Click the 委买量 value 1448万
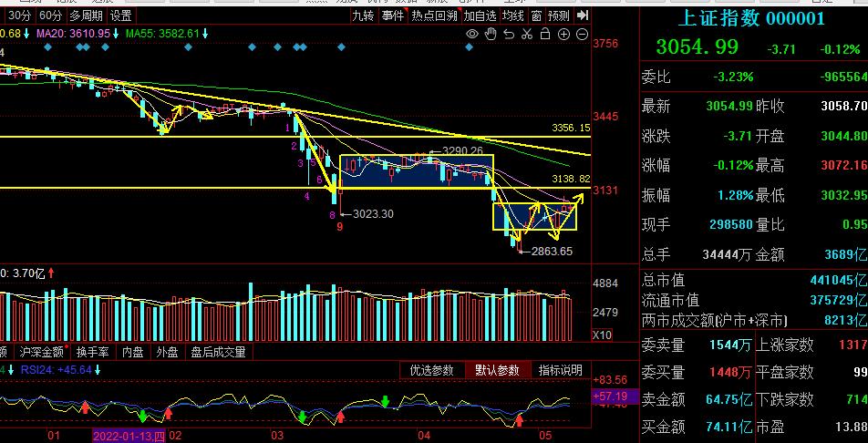 pos(730,372)
